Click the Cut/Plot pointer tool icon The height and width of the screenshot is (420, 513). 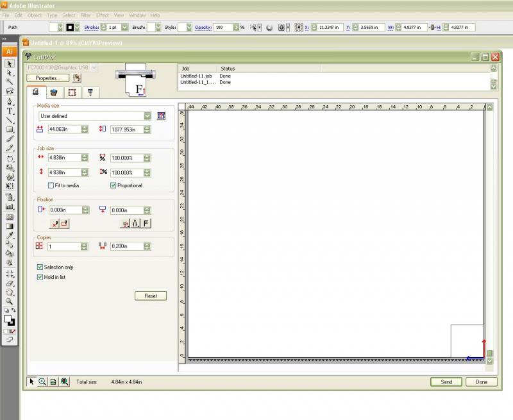pyautogui.click(x=31, y=382)
